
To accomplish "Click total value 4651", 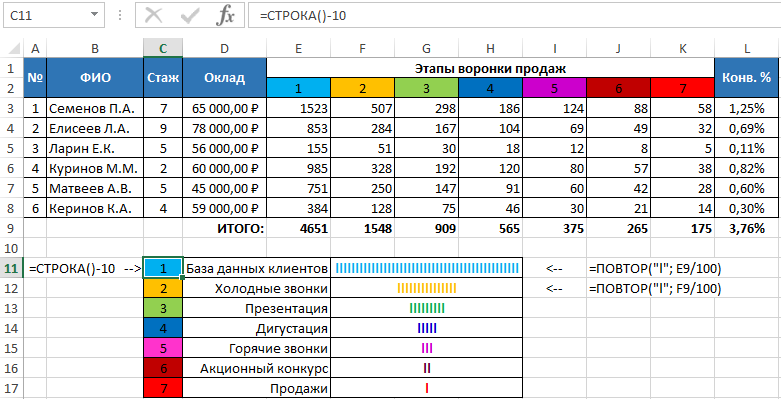I will (298, 229).
